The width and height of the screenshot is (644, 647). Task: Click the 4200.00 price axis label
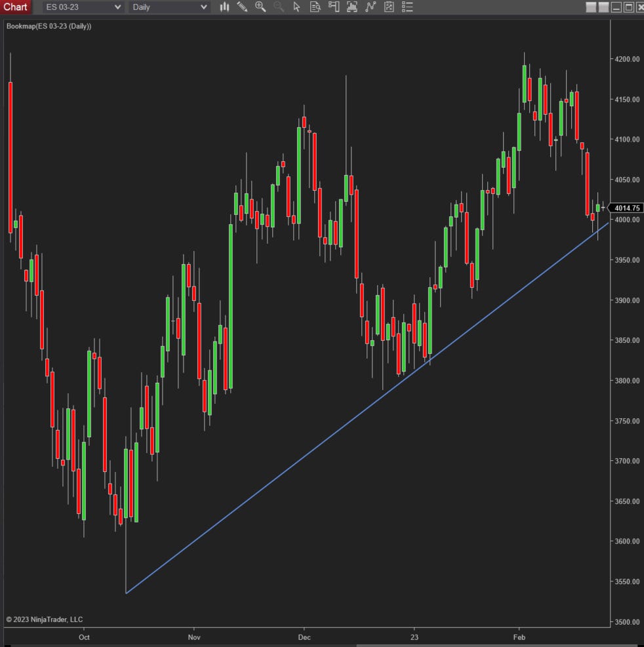tap(627, 59)
